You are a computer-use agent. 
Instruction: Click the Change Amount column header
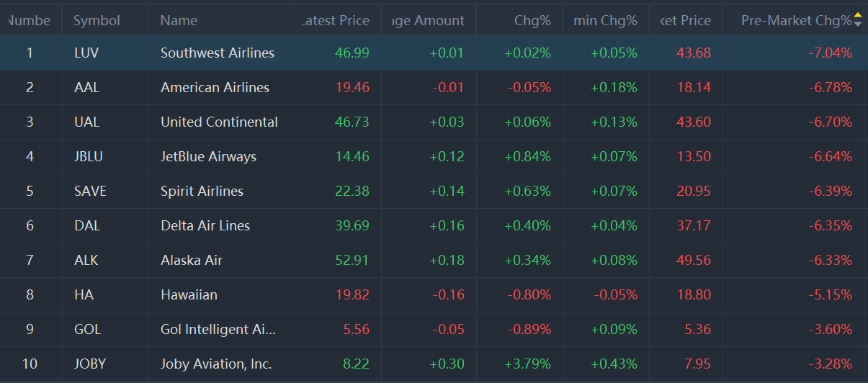pyautogui.click(x=429, y=20)
